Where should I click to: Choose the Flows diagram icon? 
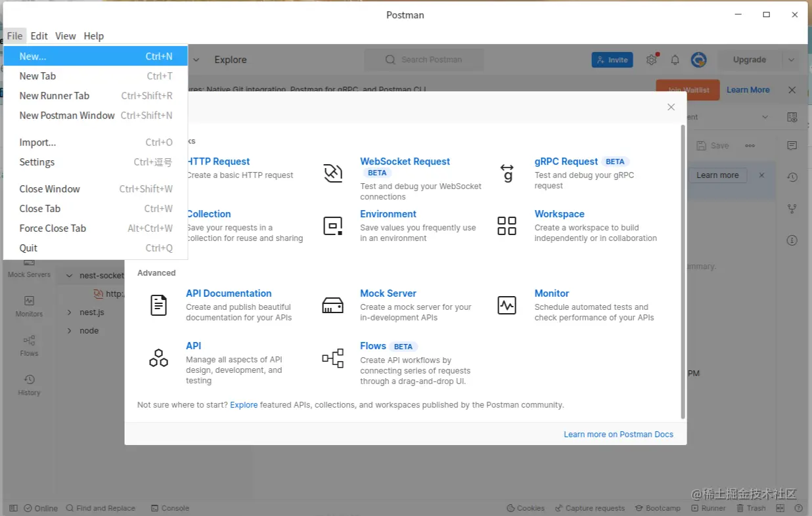(333, 358)
